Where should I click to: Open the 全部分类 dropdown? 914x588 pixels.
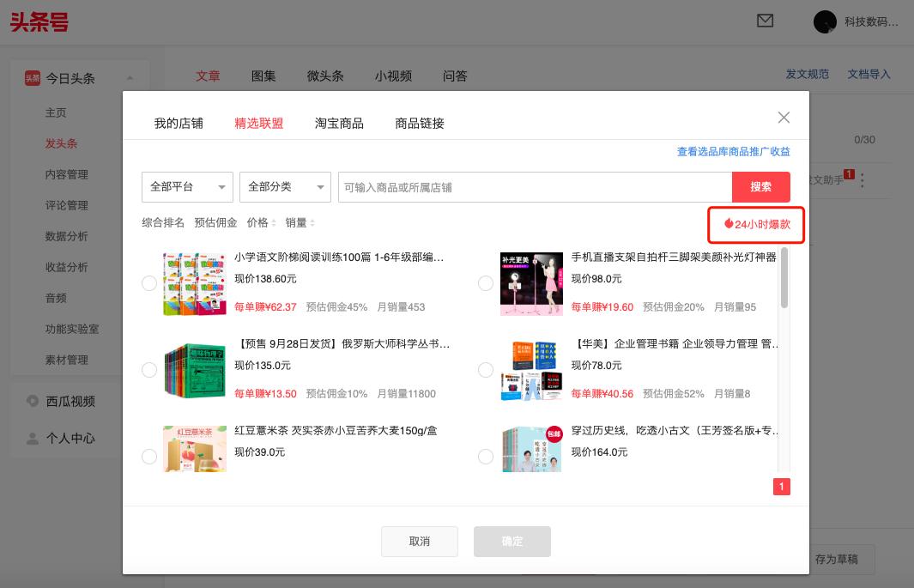pos(285,186)
